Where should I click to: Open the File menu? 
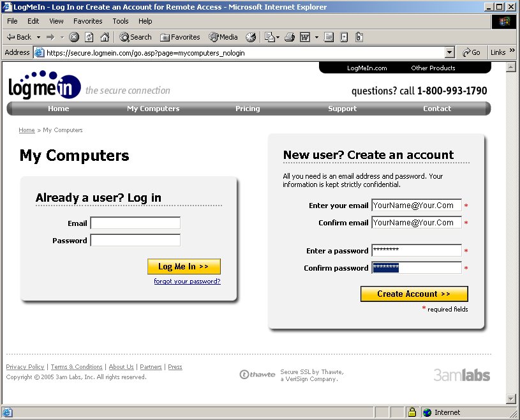click(12, 21)
